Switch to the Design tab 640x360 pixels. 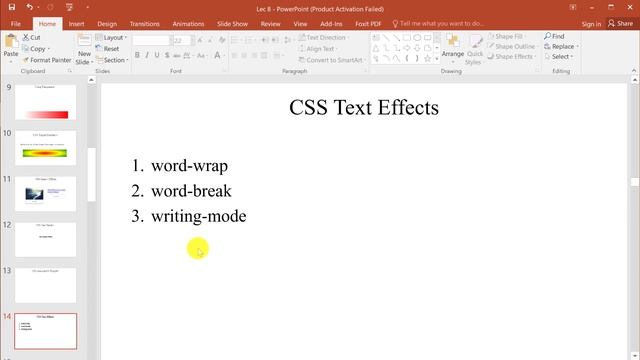[107, 24]
